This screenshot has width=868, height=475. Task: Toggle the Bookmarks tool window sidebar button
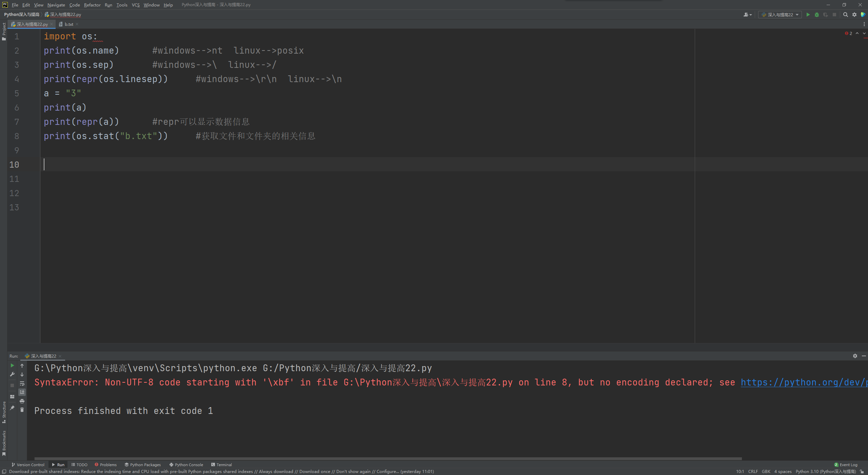point(4,443)
